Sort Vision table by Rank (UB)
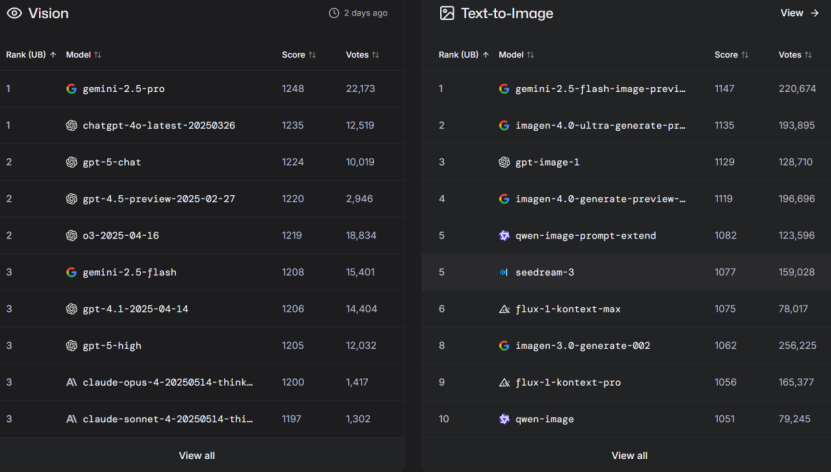The height and width of the screenshot is (473, 831). click(31, 54)
